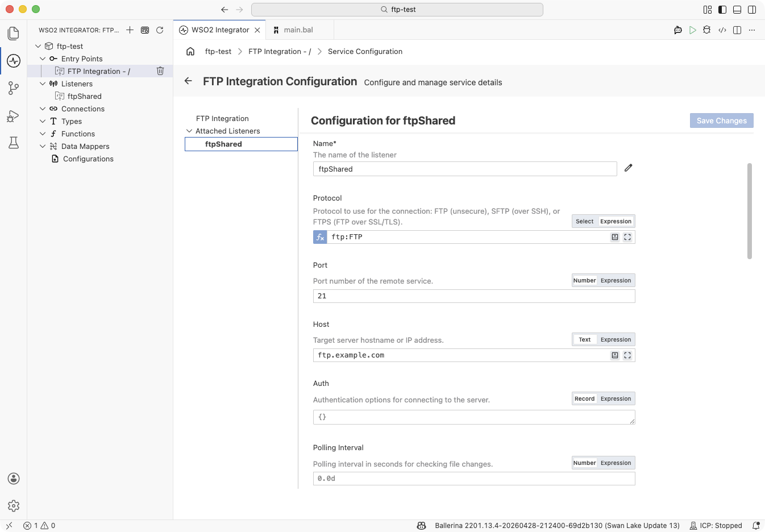Open helper pane icon in the Host field
Viewport: 765px width, 532px height.
pos(615,355)
